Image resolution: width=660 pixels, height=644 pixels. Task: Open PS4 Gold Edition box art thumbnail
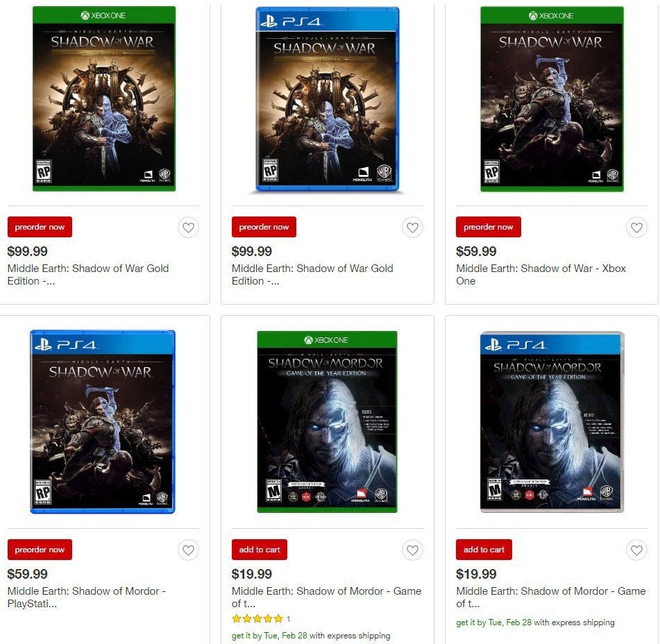[x=328, y=99]
